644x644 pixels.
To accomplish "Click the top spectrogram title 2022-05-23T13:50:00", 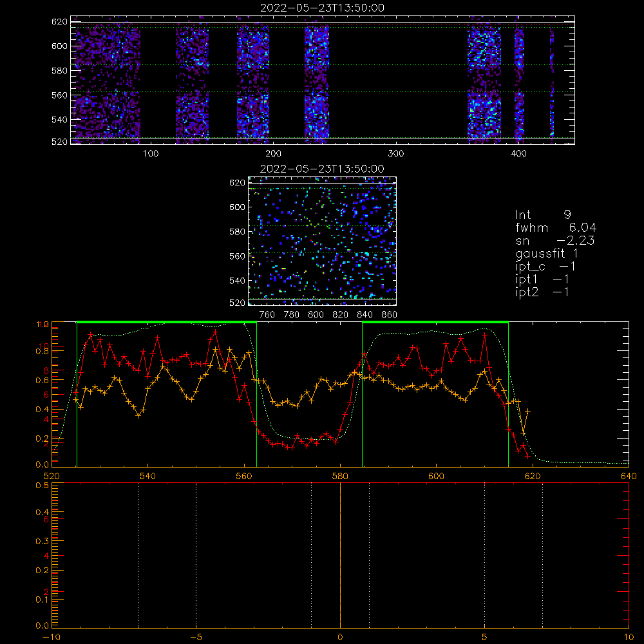I will click(323, 8).
